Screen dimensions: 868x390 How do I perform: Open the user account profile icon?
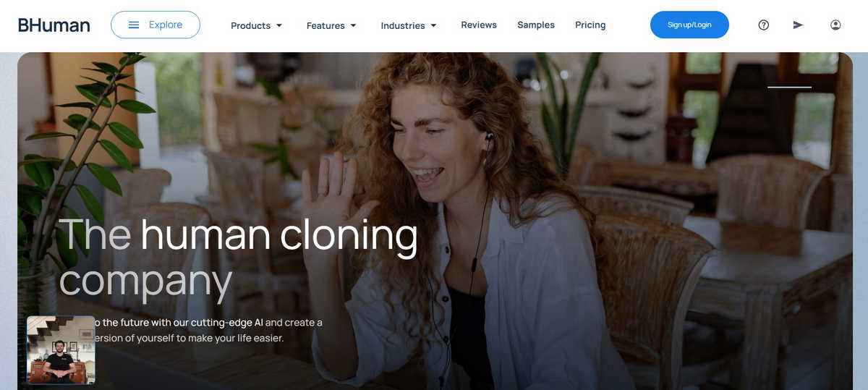835,25
